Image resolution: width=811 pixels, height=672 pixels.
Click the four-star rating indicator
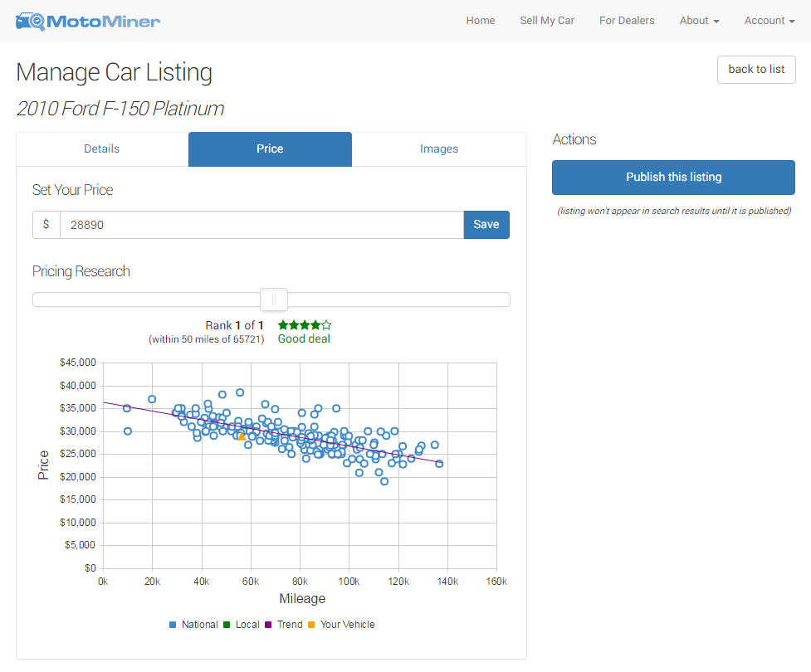tap(305, 325)
